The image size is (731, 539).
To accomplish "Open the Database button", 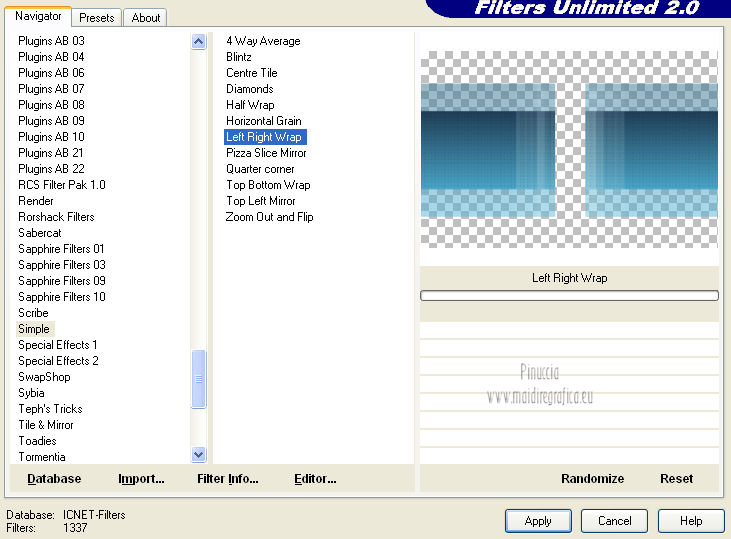I will tap(54, 479).
